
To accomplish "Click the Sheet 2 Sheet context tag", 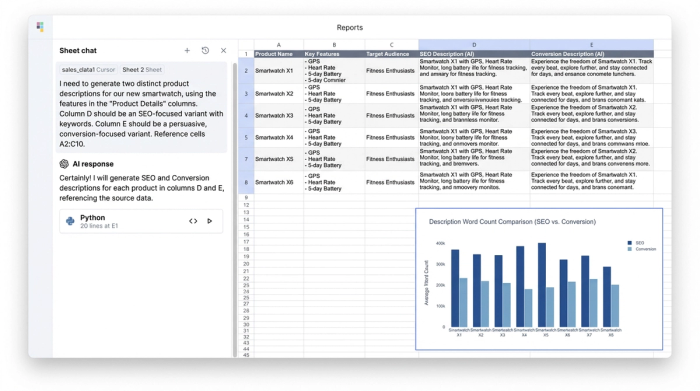I will tap(142, 70).
